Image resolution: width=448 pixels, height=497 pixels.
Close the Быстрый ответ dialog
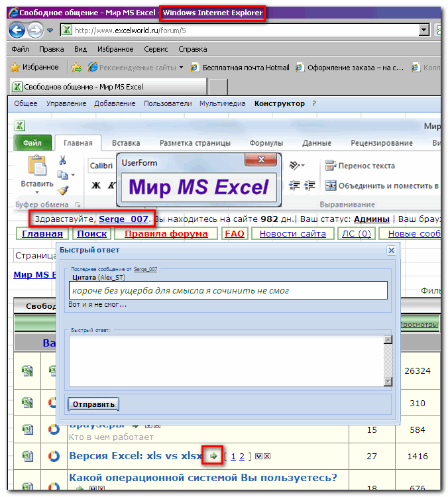coord(392,250)
